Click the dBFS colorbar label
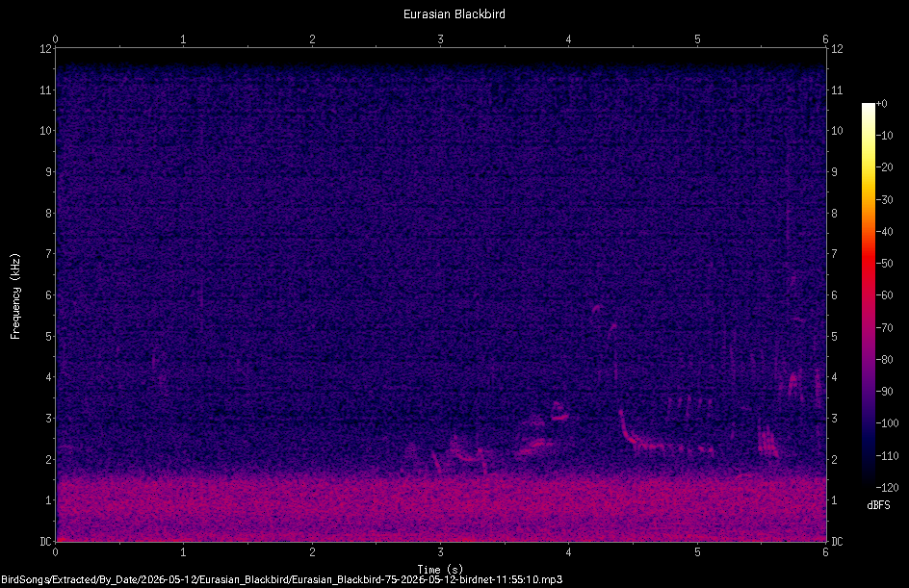 (878, 505)
